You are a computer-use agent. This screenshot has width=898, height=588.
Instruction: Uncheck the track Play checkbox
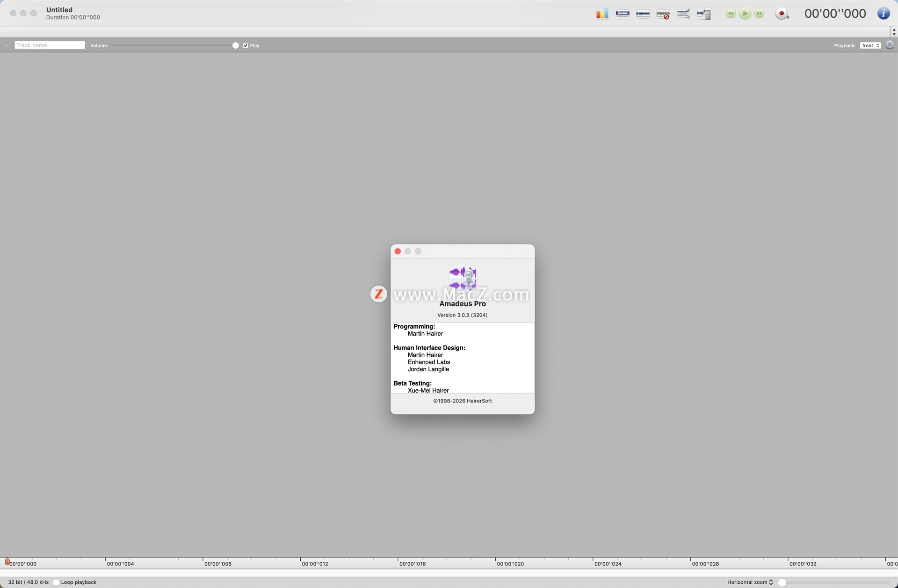[246, 45]
